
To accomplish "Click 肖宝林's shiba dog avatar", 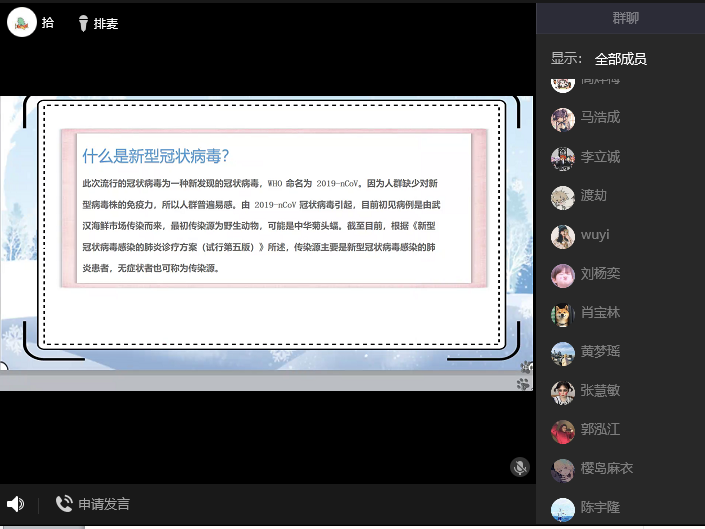I will [563, 314].
